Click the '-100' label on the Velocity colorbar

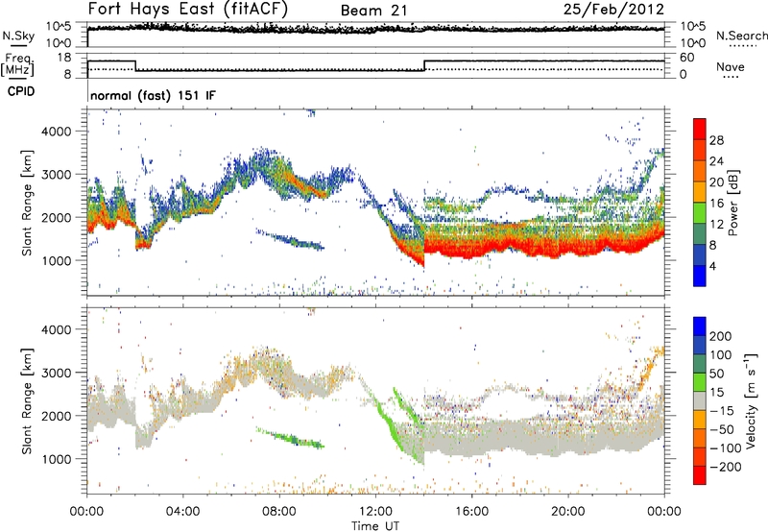(726, 448)
